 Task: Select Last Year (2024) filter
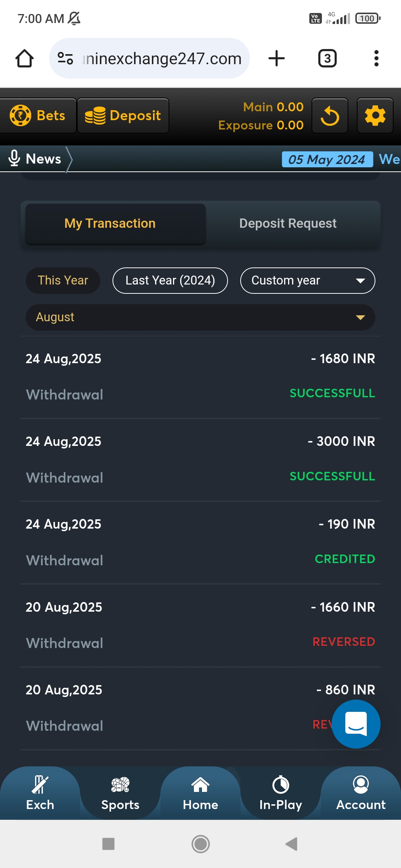click(x=170, y=280)
